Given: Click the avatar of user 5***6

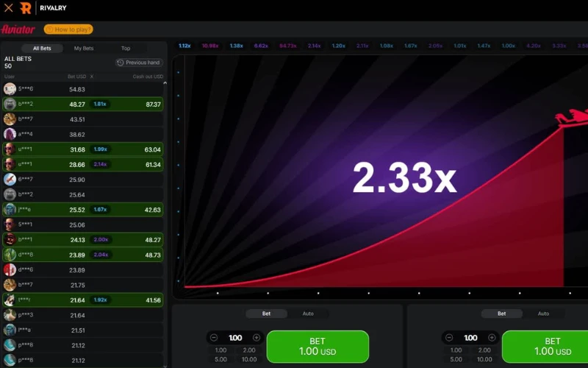Looking at the screenshot, I should pos(10,89).
